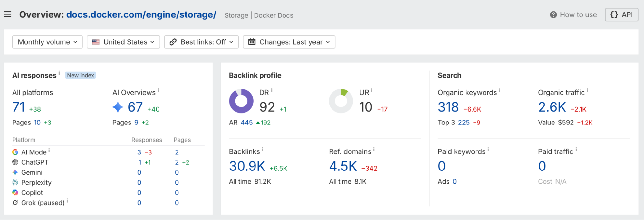The image size is (644, 220).
Task: Click the Grok platform icon
Action: tap(15, 203)
